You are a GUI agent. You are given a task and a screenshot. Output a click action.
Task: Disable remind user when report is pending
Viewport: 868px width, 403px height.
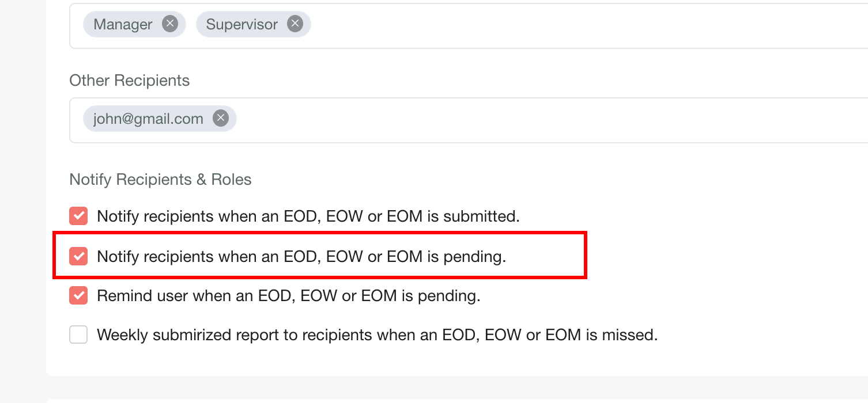point(78,296)
